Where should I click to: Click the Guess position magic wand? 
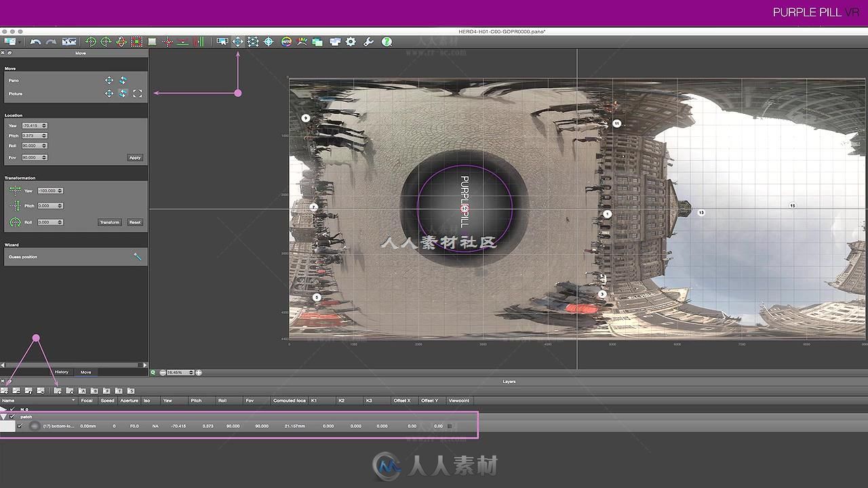click(x=138, y=257)
